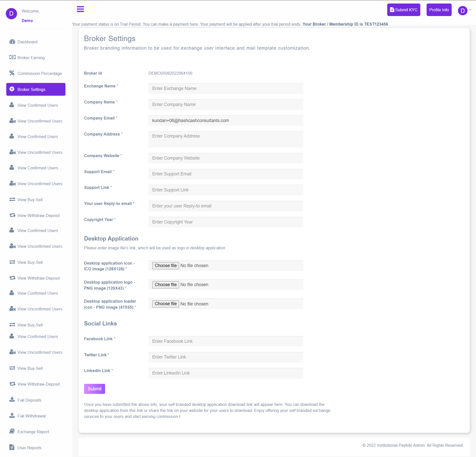The image size is (476, 457).
Task: Click the Enter Exchange Name input field
Action: [x=225, y=88]
